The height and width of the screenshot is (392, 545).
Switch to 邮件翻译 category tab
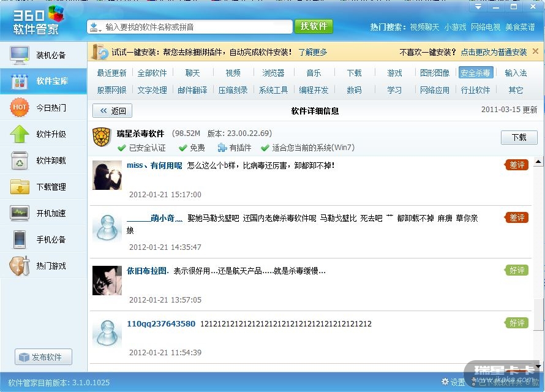tap(192, 91)
